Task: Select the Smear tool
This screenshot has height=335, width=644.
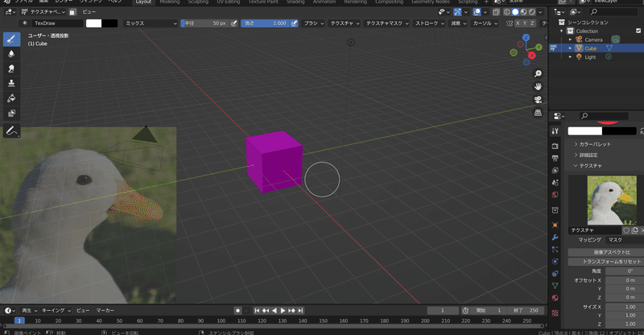Action: 11,68
